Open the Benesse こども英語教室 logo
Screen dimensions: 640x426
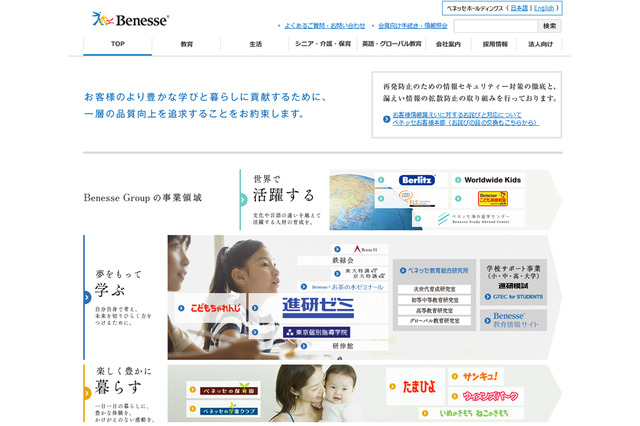click(x=493, y=199)
